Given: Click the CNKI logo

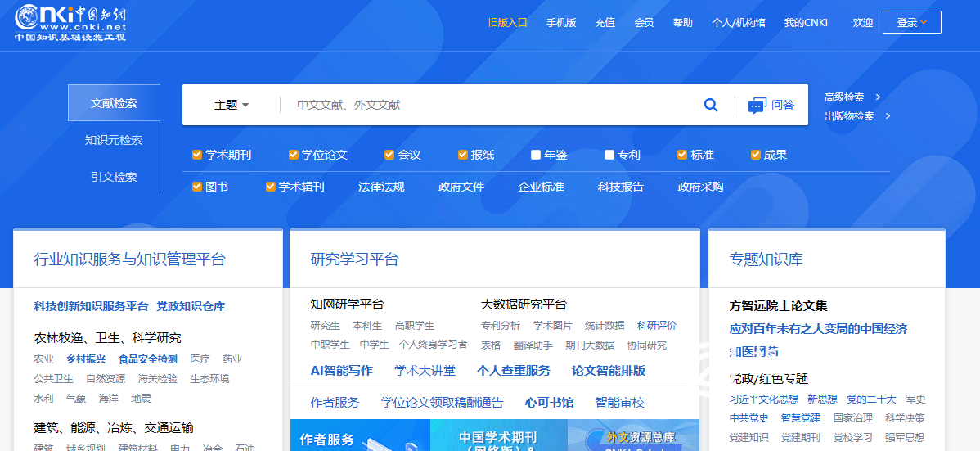Looking at the screenshot, I should 70,23.
